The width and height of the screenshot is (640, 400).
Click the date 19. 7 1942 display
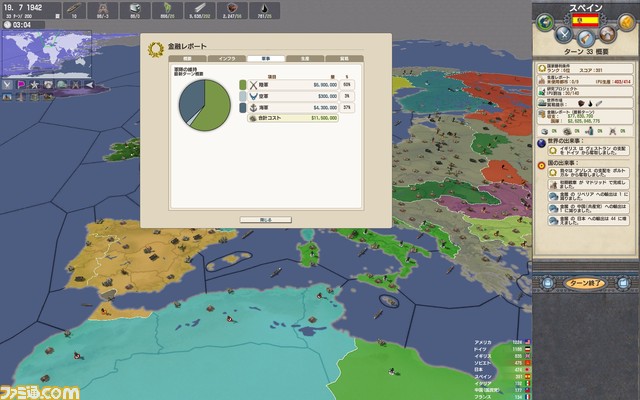[x=23, y=7]
